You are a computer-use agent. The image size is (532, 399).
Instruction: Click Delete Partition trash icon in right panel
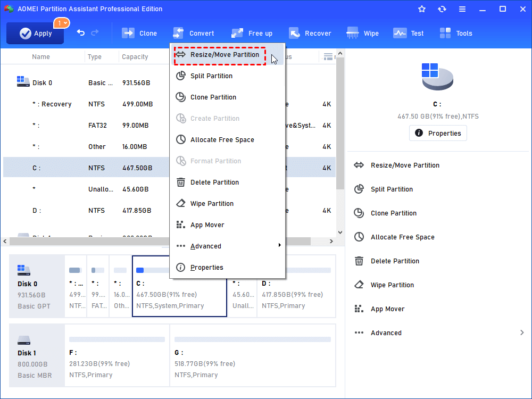pos(359,261)
